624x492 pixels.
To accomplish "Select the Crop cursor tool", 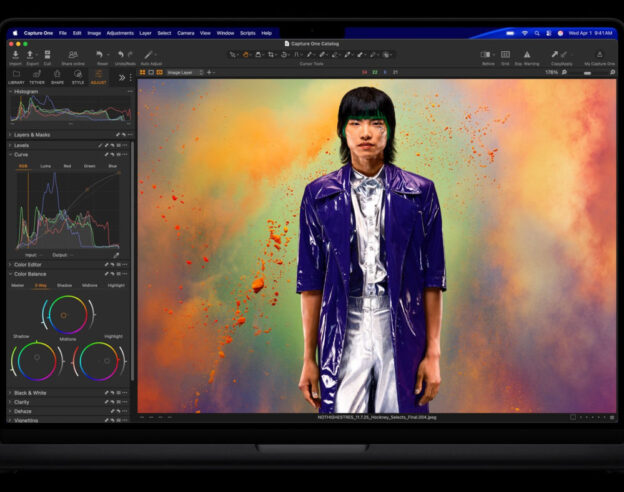I will pyautogui.click(x=271, y=55).
